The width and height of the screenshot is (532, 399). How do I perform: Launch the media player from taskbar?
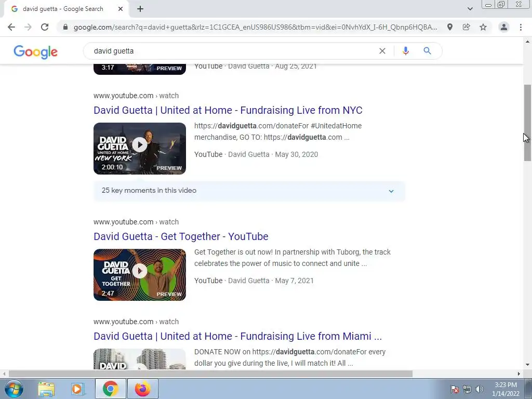coord(78,389)
